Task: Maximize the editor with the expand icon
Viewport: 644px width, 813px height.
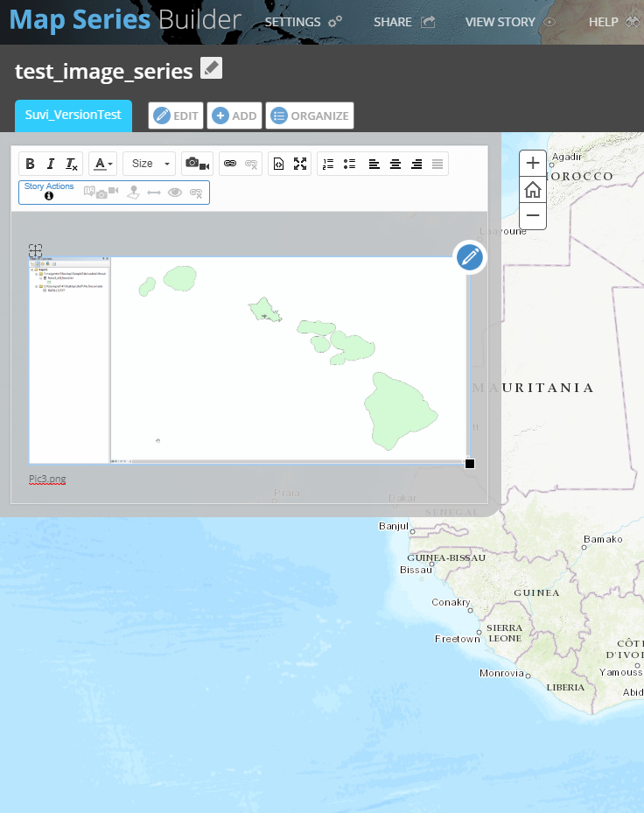Action: (300, 164)
